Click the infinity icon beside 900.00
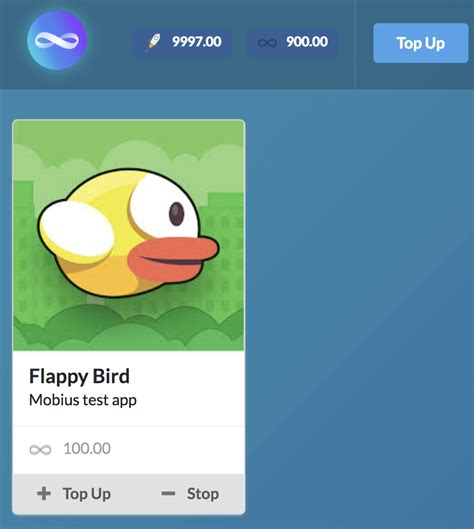Viewport: 474px width, 529px height. [x=267, y=43]
